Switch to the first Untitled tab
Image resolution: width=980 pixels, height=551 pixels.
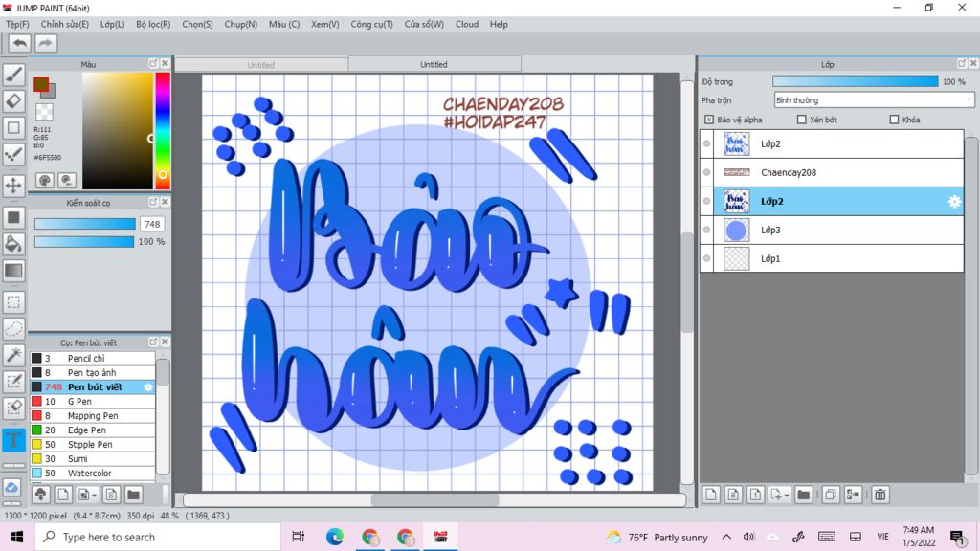pyautogui.click(x=260, y=64)
